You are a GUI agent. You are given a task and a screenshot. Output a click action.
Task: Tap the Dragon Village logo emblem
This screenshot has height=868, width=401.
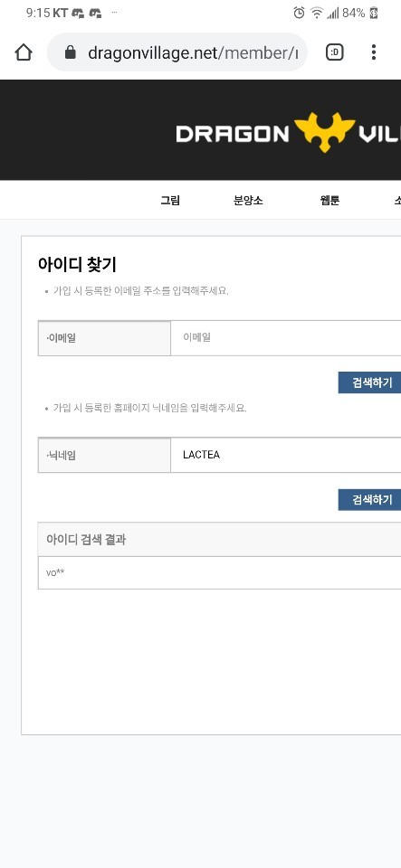(x=324, y=132)
